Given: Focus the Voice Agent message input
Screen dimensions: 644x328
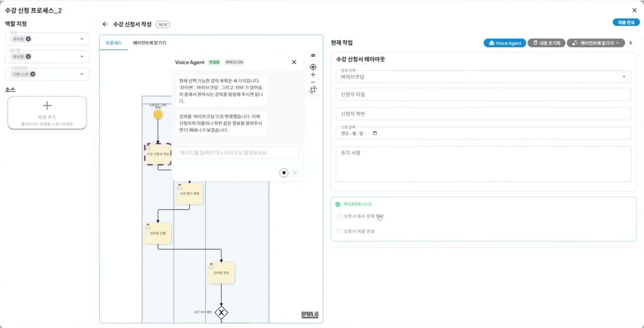Looking at the screenshot, I should click(237, 152).
